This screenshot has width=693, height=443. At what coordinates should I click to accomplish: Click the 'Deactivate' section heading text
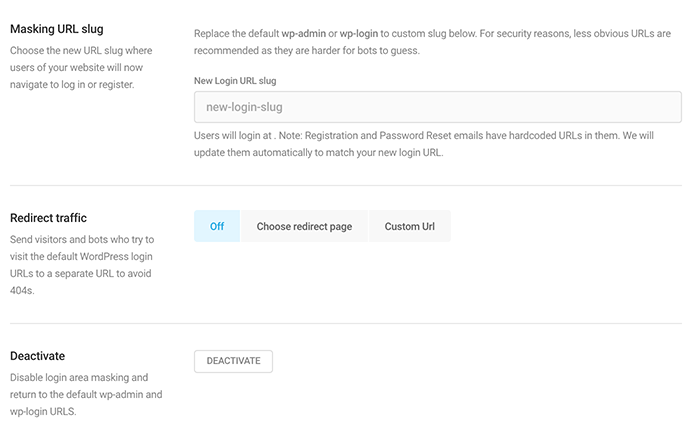click(x=37, y=355)
